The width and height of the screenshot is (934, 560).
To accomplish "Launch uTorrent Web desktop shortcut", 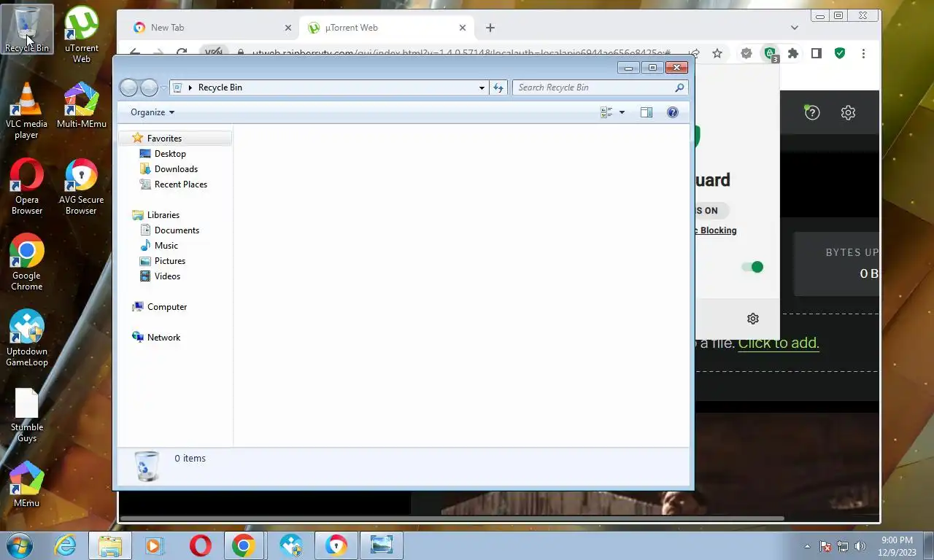I will [x=82, y=34].
